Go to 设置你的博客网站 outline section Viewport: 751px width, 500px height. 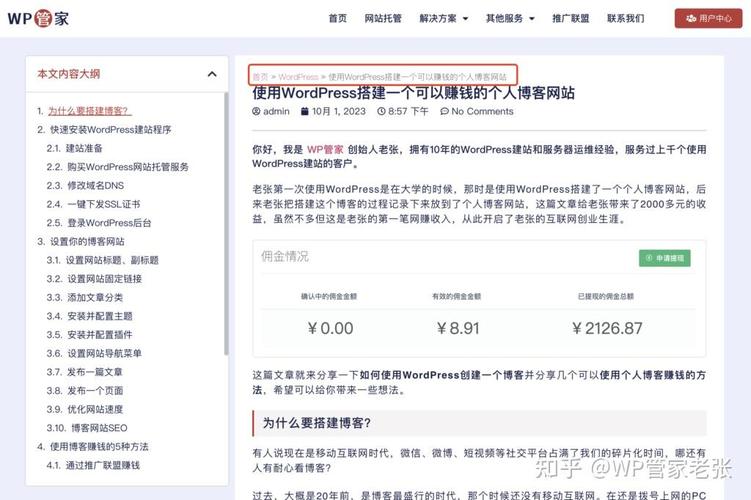[x=87, y=241]
